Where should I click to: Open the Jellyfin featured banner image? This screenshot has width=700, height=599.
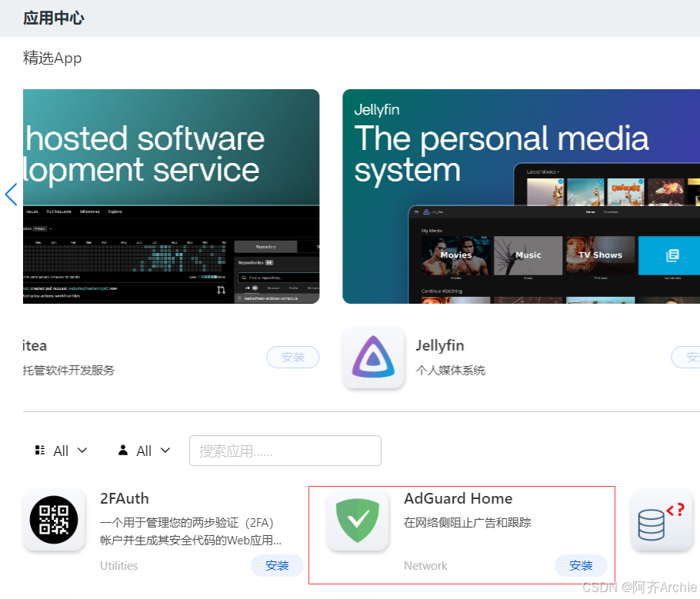[521, 196]
